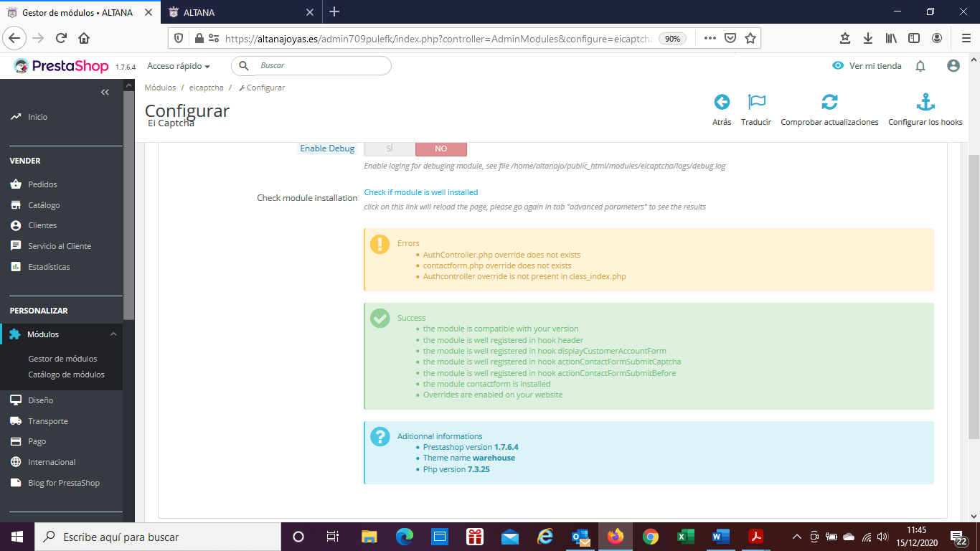Click the Pocket save icon
Image resolution: width=980 pixels, height=551 pixels.
pos(730,38)
